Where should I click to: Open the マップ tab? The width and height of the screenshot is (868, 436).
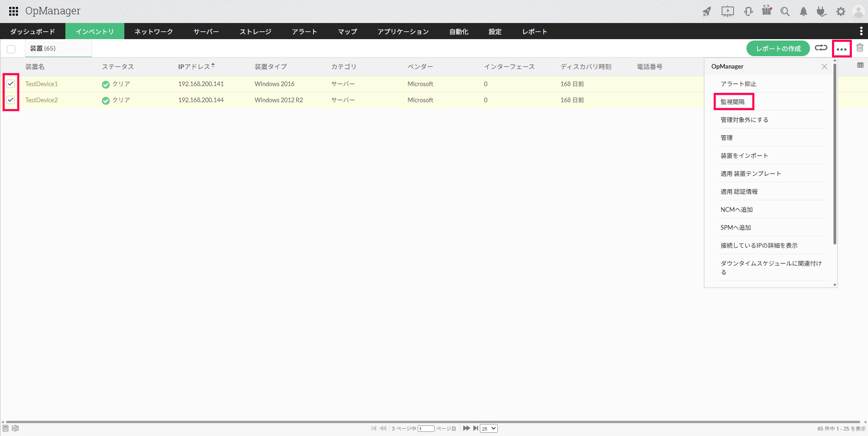(348, 31)
